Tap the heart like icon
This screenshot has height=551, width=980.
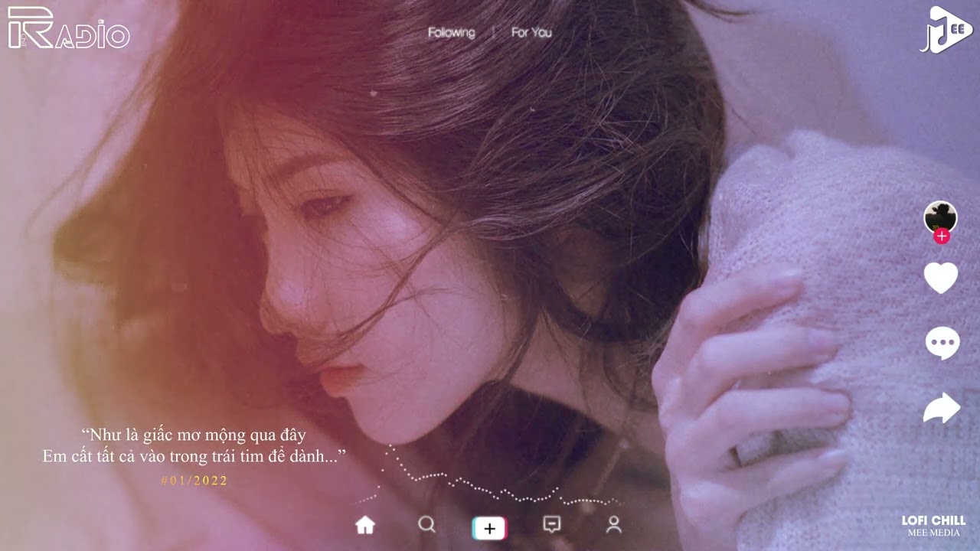pos(941,278)
